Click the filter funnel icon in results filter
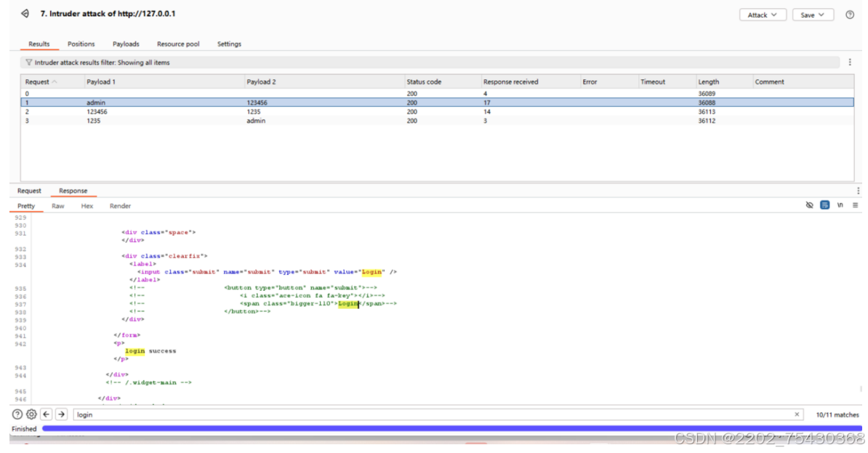 point(29,63)
